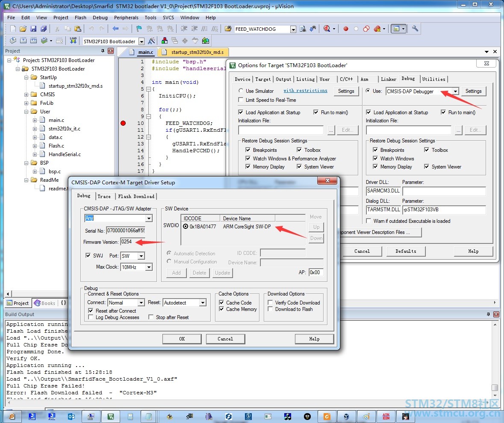Open Utilities tab in Options dialog
Viewport: 504px width, 423px height.
point(433,79)
